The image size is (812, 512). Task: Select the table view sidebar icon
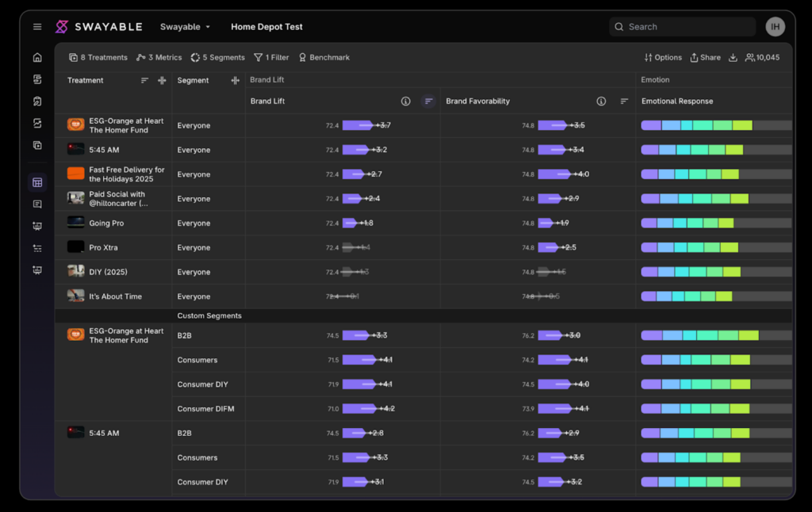pyautogui.click(x=37, y=182)
